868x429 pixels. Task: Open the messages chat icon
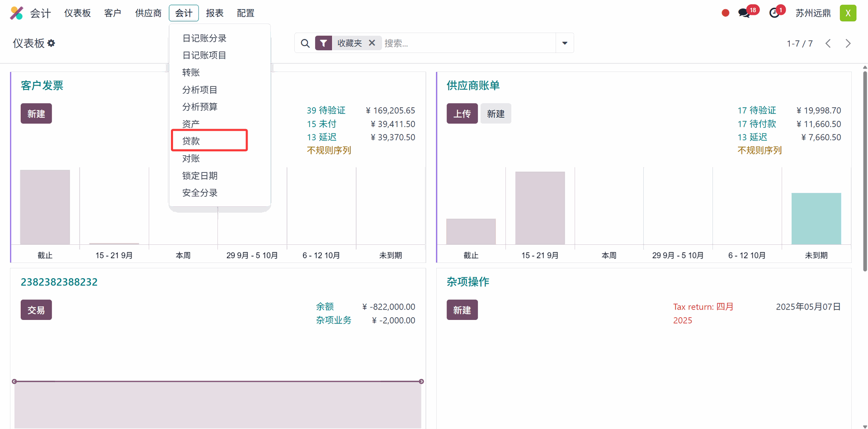tap(744, 13)
